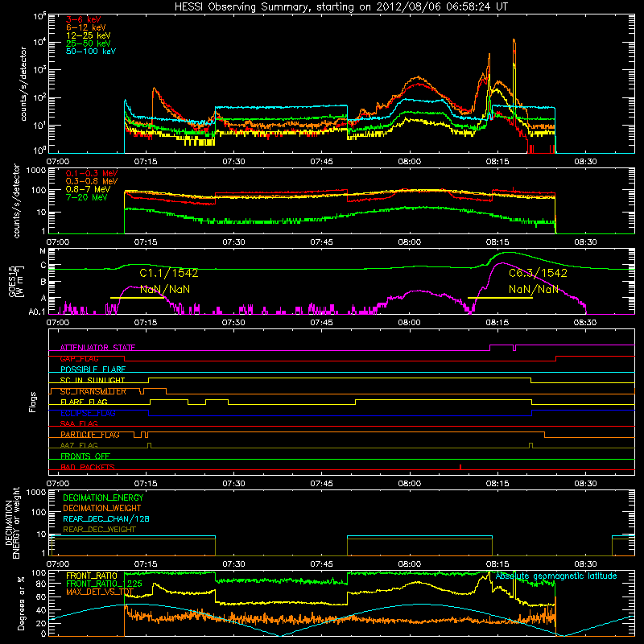
Task: Click the Absolute geomagnetic latitude label
Action: tap(556, 576)
